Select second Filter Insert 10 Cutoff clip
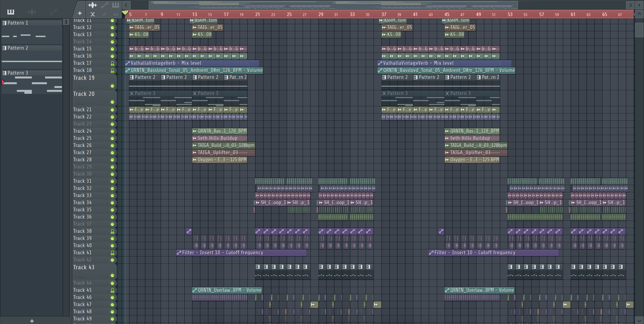This screenshot has height=324, width=644. (x=494, y=252)
